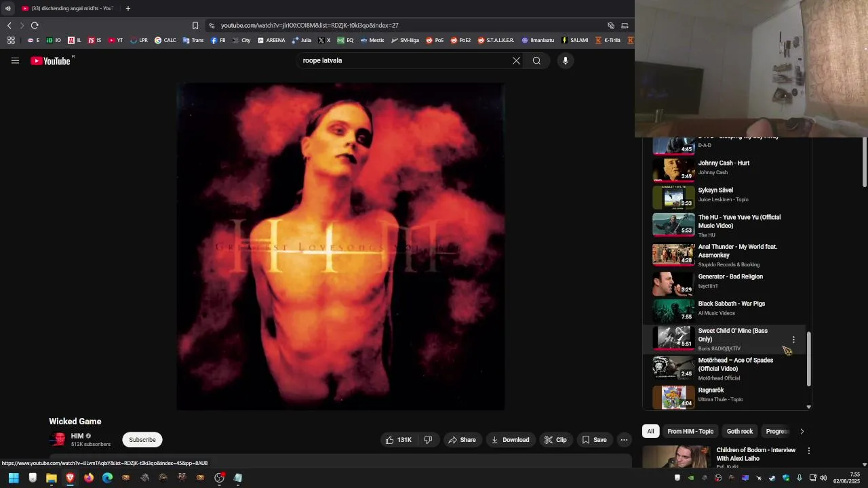The height and width of the screenshot is (488, 868).
Task: Select the All filter chip
Action: click(x=650, y=432)
